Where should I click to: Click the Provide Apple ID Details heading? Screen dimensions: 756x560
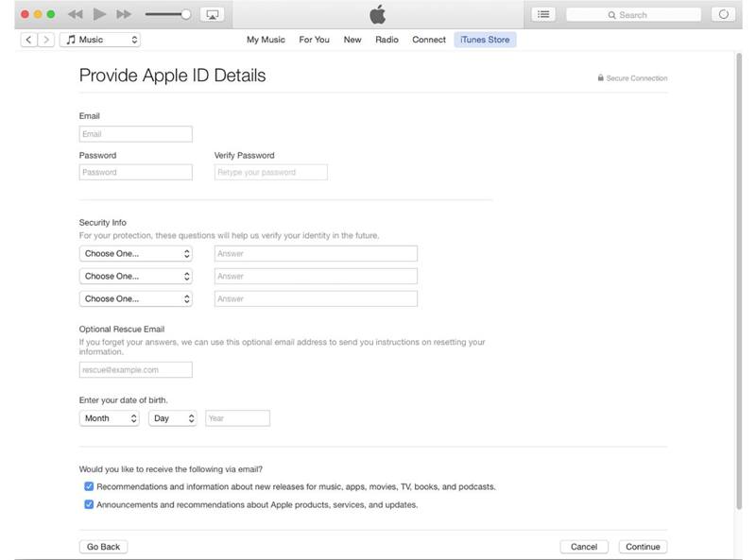coord(172,76)
